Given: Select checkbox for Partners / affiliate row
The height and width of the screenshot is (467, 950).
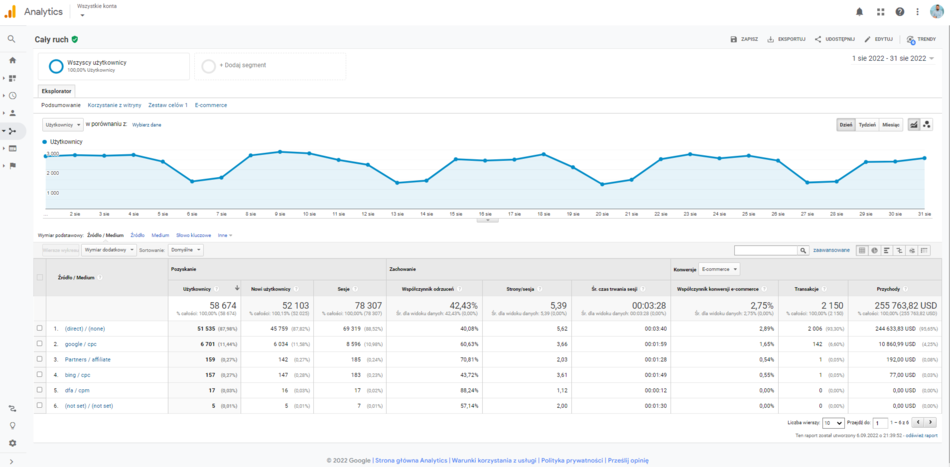Looking at the screenshot, I should pyautogui.click(x=40, y=358).
